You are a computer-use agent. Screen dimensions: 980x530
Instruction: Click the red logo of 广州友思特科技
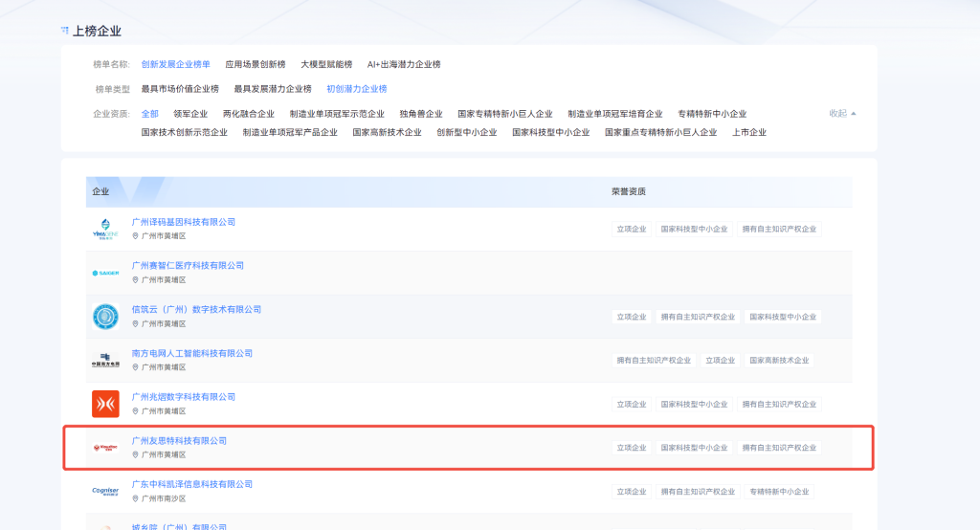(105, 448)
